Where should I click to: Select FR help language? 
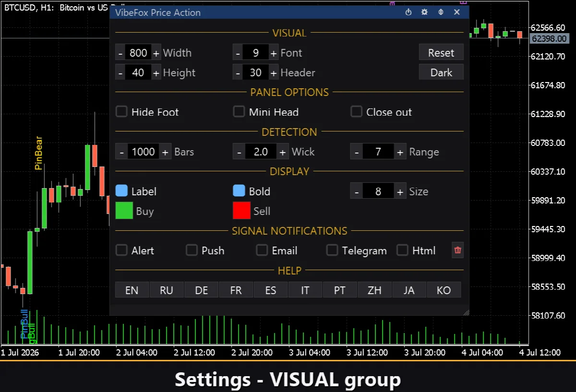(236, 290)
